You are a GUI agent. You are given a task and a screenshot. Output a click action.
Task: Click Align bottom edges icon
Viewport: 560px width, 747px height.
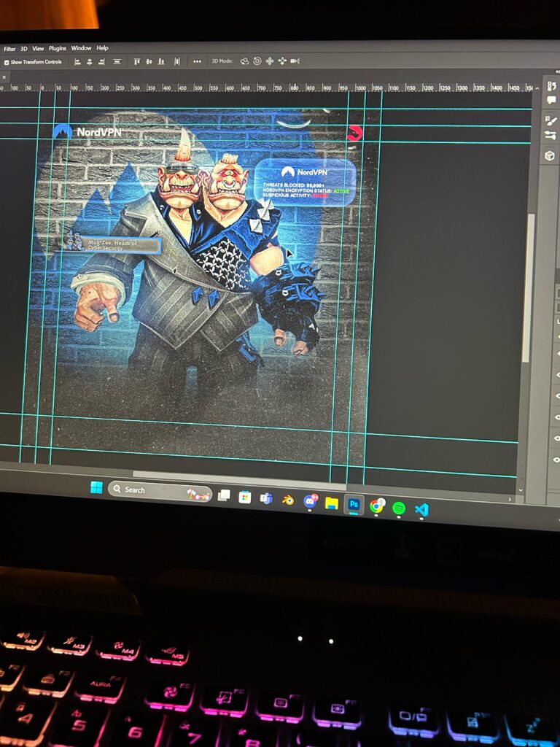161,61
